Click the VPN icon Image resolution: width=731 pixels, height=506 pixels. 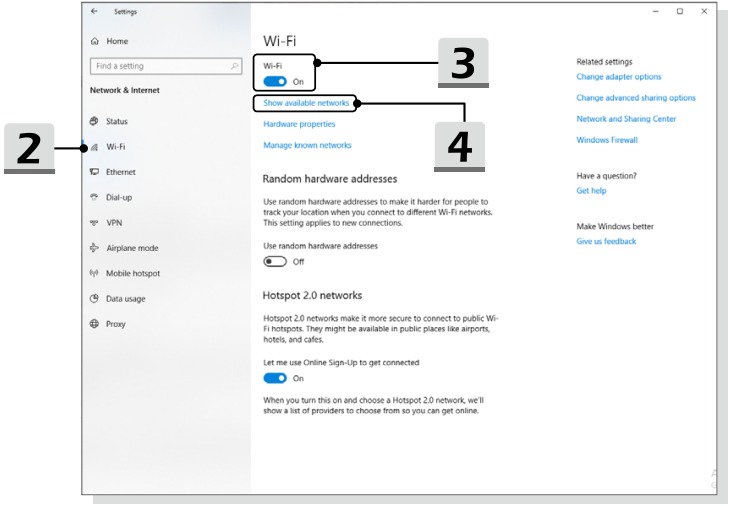point(94,223)
